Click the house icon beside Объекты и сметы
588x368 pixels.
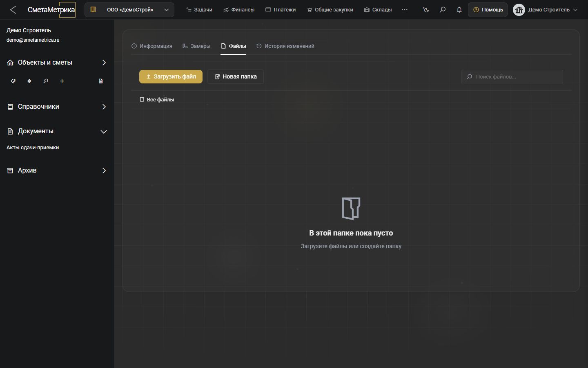coord(10,63)
